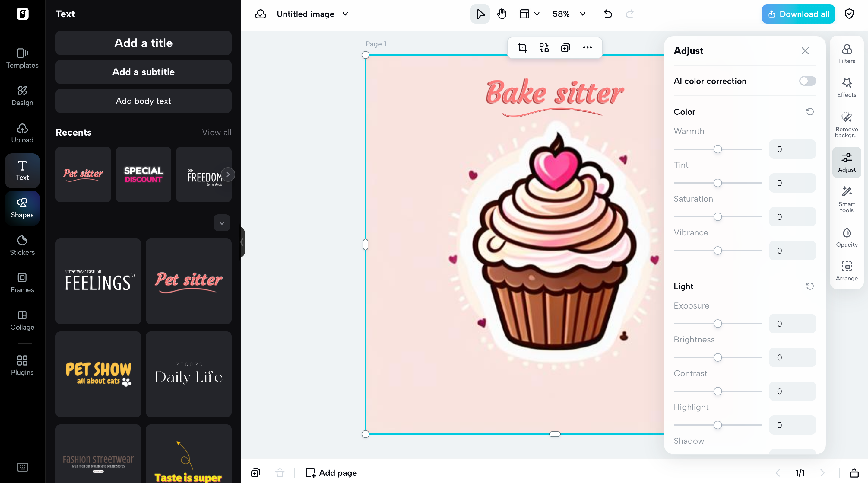Image resolution: width=868 pixels, height=483 pixels.
Task: Select the Text sidebar tab
Action: coord(22,171)
